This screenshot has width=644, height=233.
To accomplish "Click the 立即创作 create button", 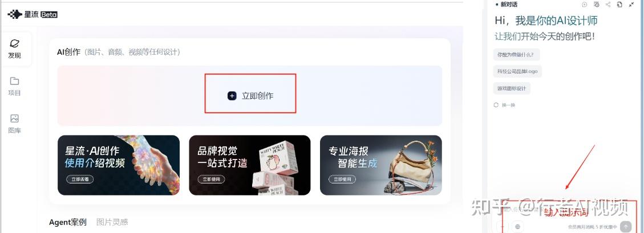I will tap(250, 96).
